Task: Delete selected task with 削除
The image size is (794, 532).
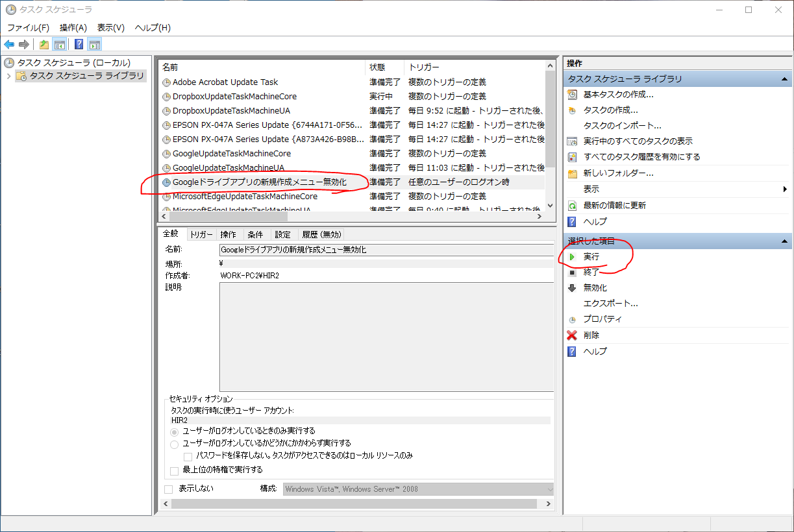Action: (x=591, y=335)
